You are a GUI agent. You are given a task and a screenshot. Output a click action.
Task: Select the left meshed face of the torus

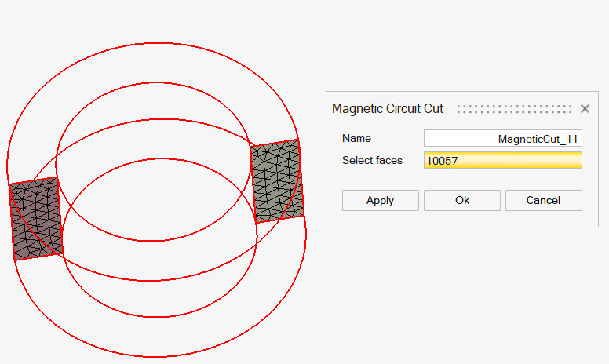coord(36,219)
